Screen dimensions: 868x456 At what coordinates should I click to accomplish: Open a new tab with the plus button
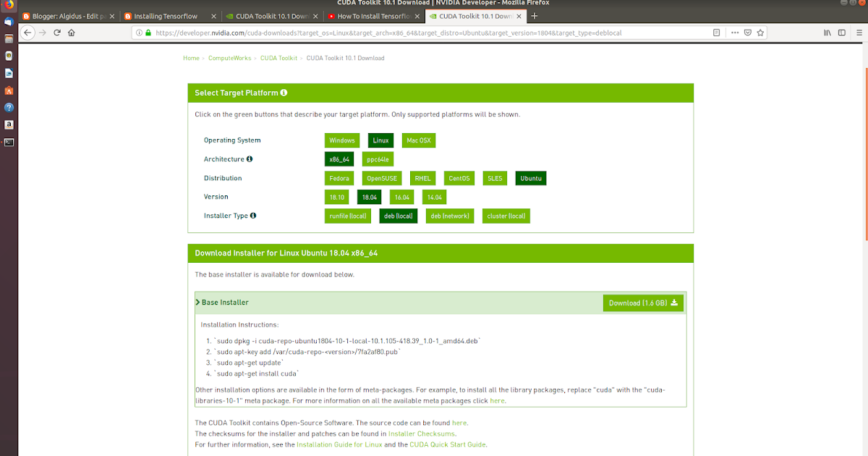535,15
